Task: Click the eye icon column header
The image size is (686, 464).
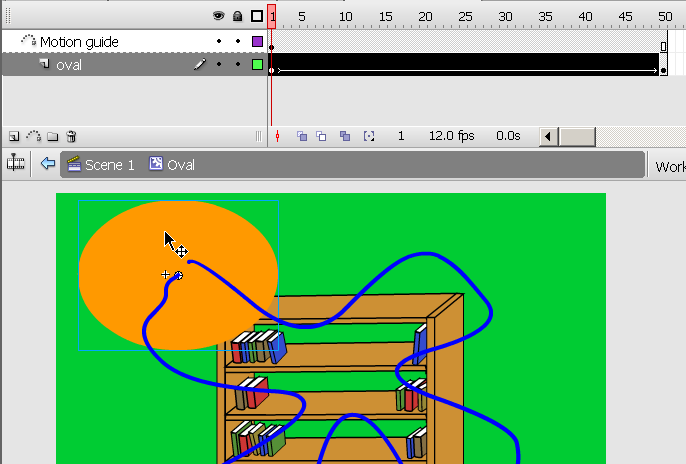Action: click(x=219, y=16)
